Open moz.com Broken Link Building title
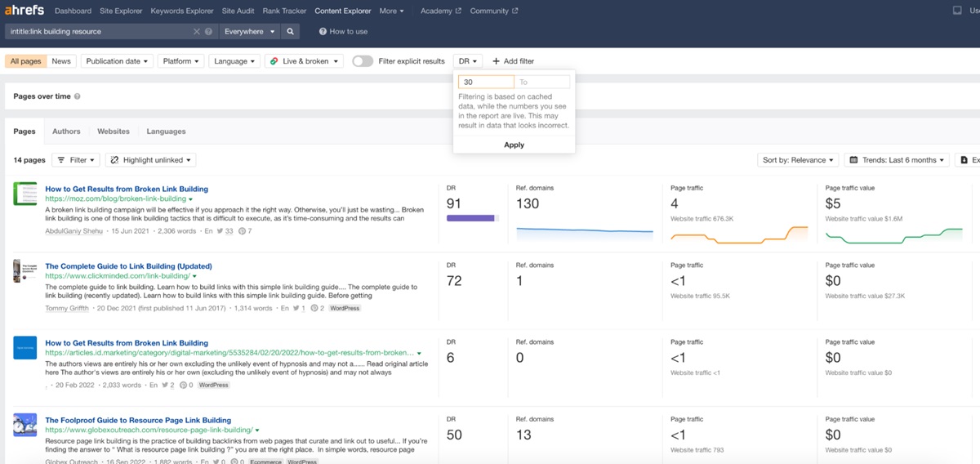The height and width of the screenshot is (464, 980). click(x=127, y=190)
